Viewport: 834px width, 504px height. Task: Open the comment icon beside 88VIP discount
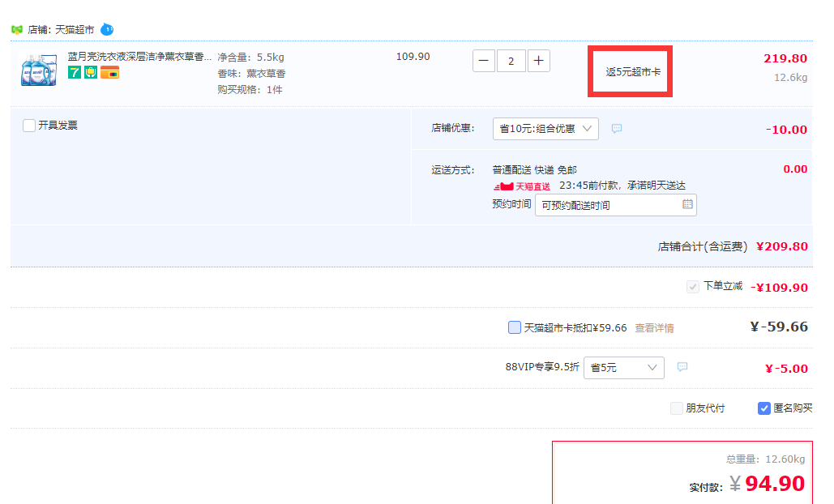click(682, 367)
